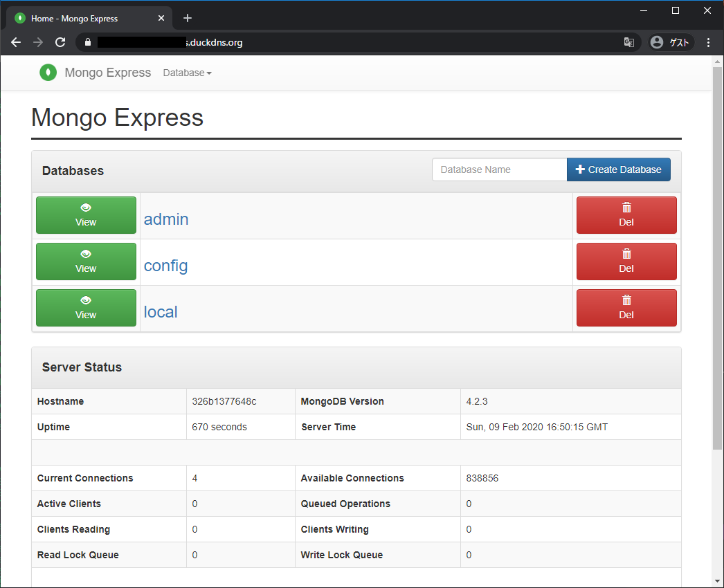The image size is (724, 588).
Task: Click the browser reload icon
Action: [x=60, y=42]
